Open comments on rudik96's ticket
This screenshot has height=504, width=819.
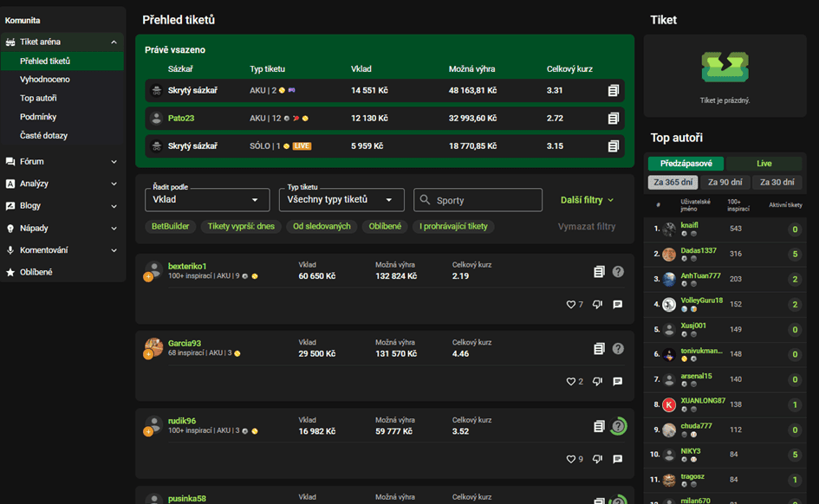[x=617, y=460]
